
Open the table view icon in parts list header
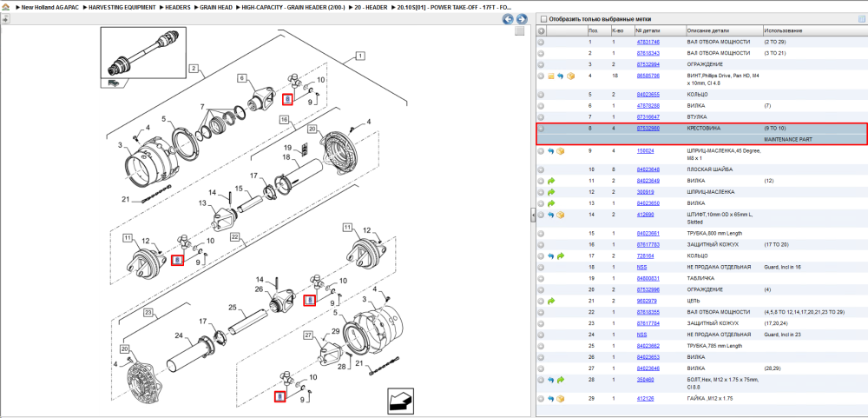[x=861, y=19]
